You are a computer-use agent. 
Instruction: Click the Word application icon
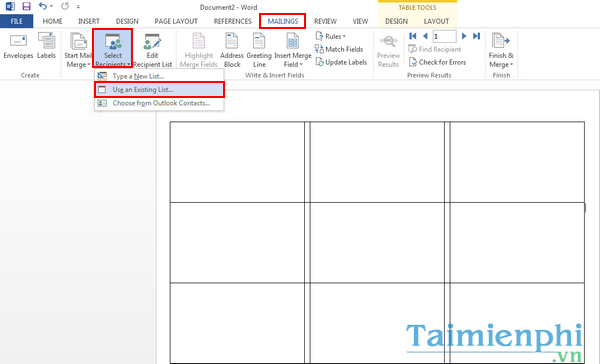(x=10, y=6)
